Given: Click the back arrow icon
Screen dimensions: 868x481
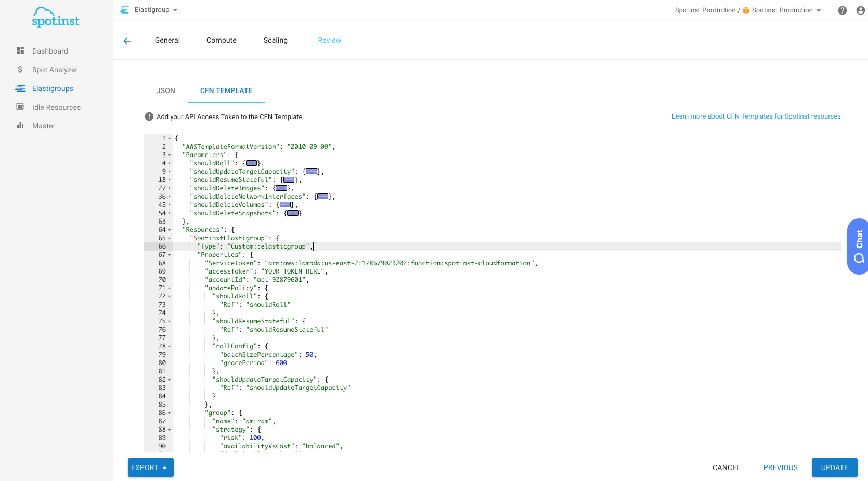Looking at the screenshot, I should click(127, 41).
